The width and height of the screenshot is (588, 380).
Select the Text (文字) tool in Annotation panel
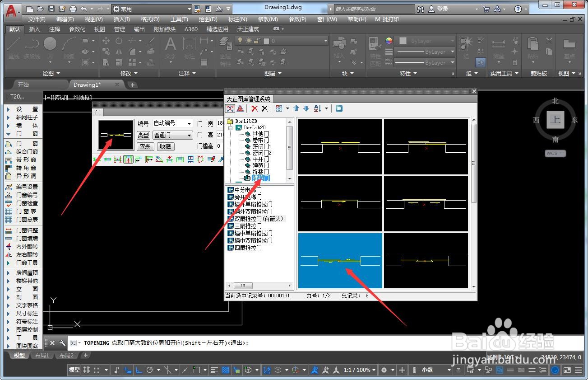tap(170, 48)
